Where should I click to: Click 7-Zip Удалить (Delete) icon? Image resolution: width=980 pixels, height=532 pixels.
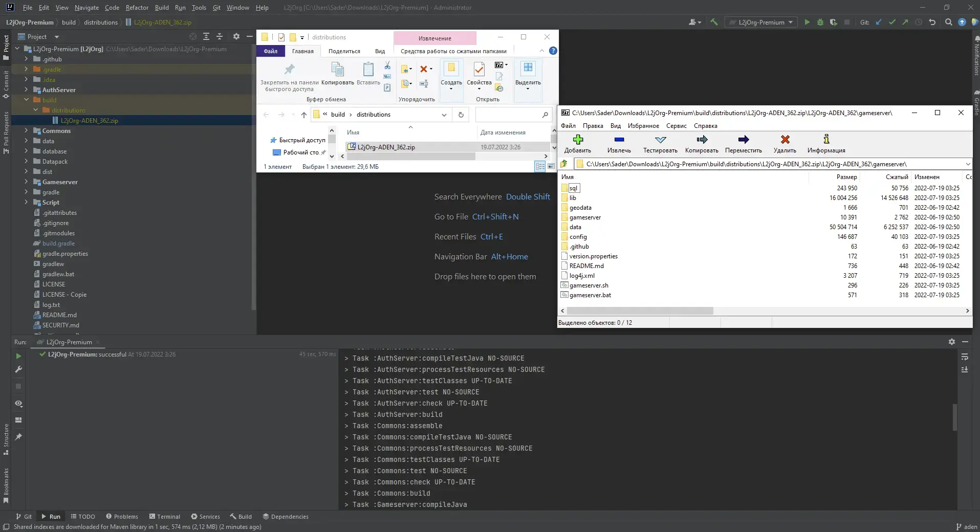(785, 139)
